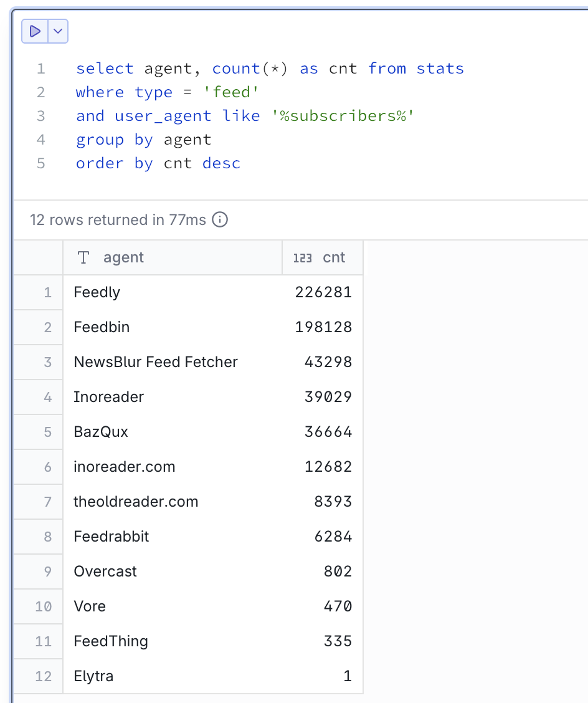Select row number 12 in results
588x703 pixels.
(44, 676)
